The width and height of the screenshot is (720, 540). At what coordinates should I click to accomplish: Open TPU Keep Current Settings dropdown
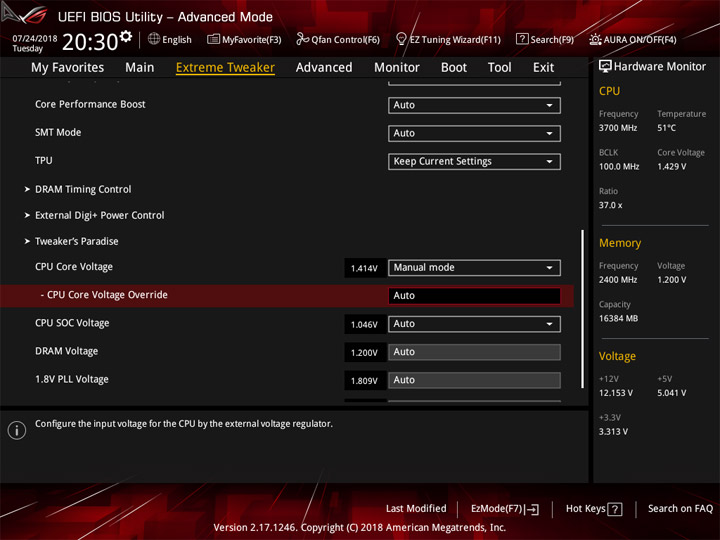pos(474,161)
